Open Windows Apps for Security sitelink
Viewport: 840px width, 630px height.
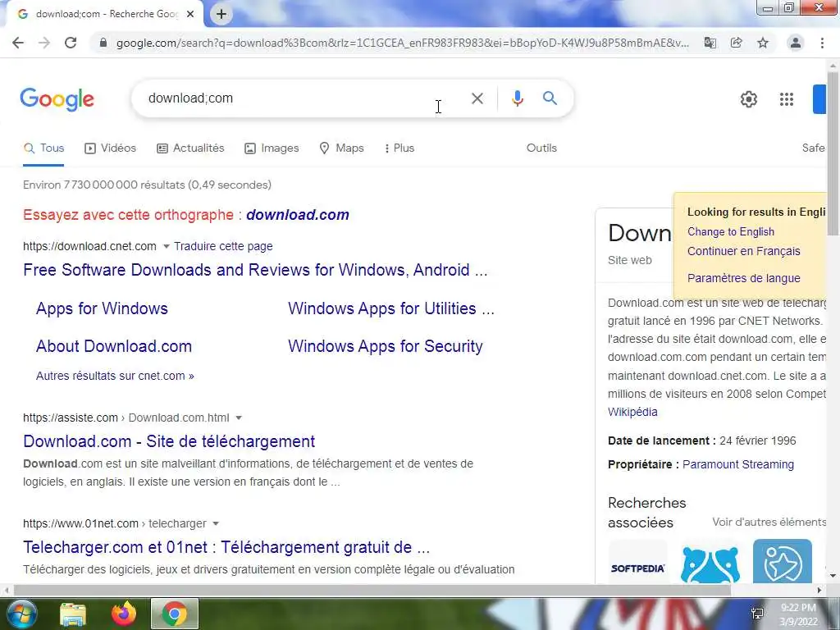[x=386, y=346]
